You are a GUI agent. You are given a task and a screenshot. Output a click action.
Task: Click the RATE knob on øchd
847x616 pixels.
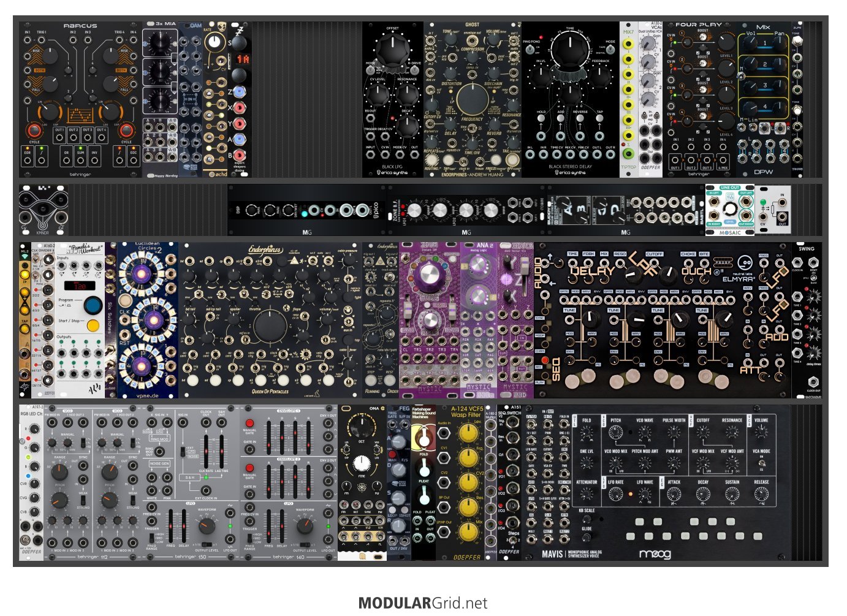pos(214,42)
